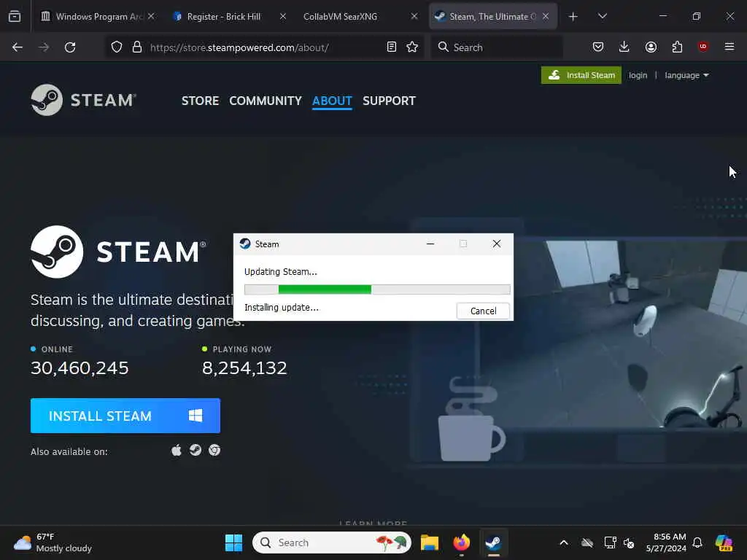The height and width of the screenshot is (560, 747).
Task: Minimize the Steam updater dialog
Action: coord(430,244)
